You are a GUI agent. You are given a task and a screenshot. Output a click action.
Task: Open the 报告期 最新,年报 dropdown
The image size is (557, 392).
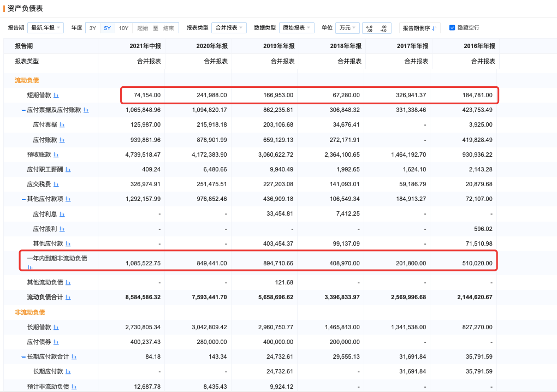click(45, 28)
